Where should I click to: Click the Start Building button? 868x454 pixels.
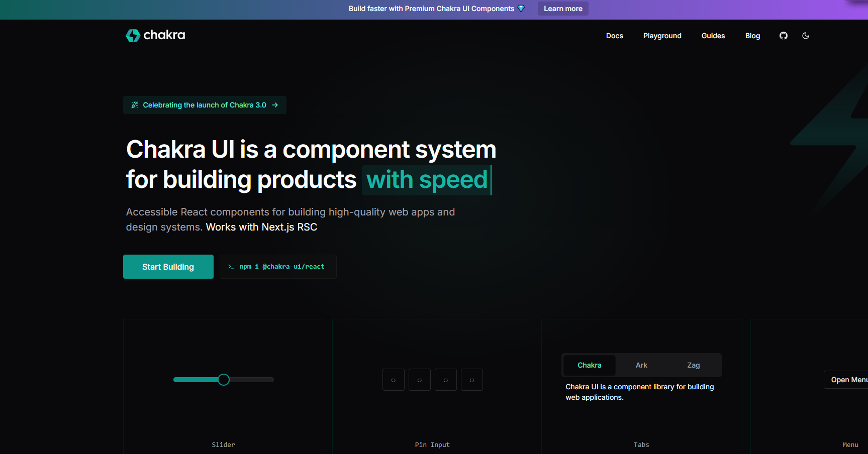168,267
